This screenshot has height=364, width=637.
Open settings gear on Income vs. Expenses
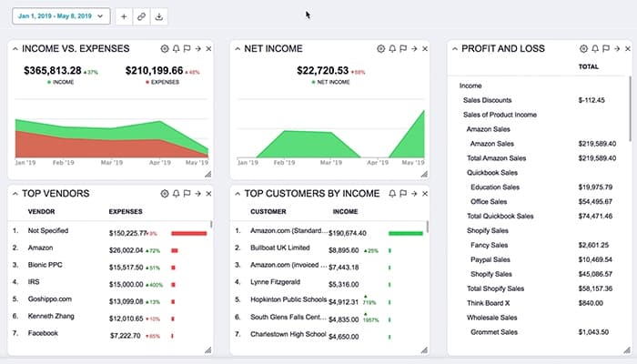point(165,48)
